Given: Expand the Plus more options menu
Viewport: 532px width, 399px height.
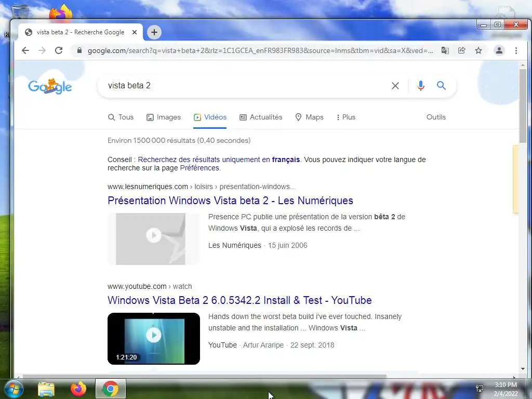Looking at the screenshot, I should pyautogui.click(x=345, y=117).
